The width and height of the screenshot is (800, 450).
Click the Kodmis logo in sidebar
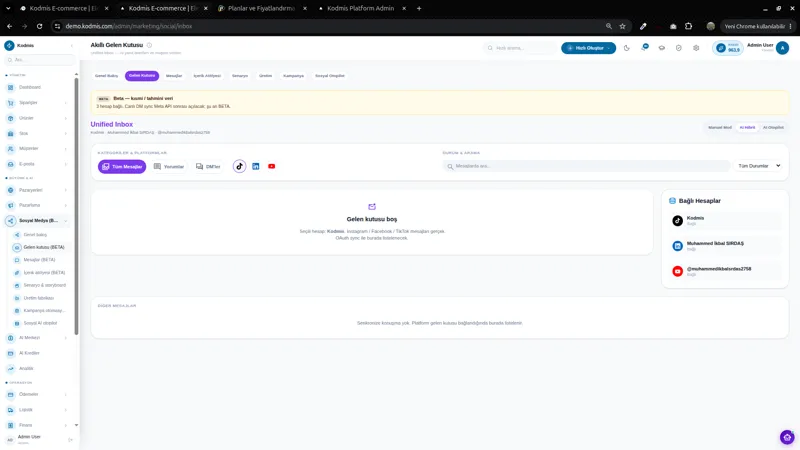click(x=9, y=45)
